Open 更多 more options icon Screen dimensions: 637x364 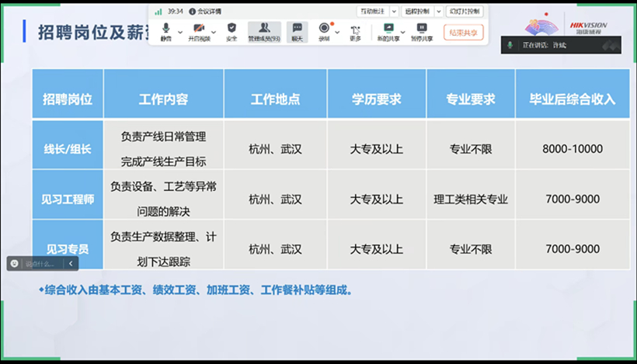356,31
